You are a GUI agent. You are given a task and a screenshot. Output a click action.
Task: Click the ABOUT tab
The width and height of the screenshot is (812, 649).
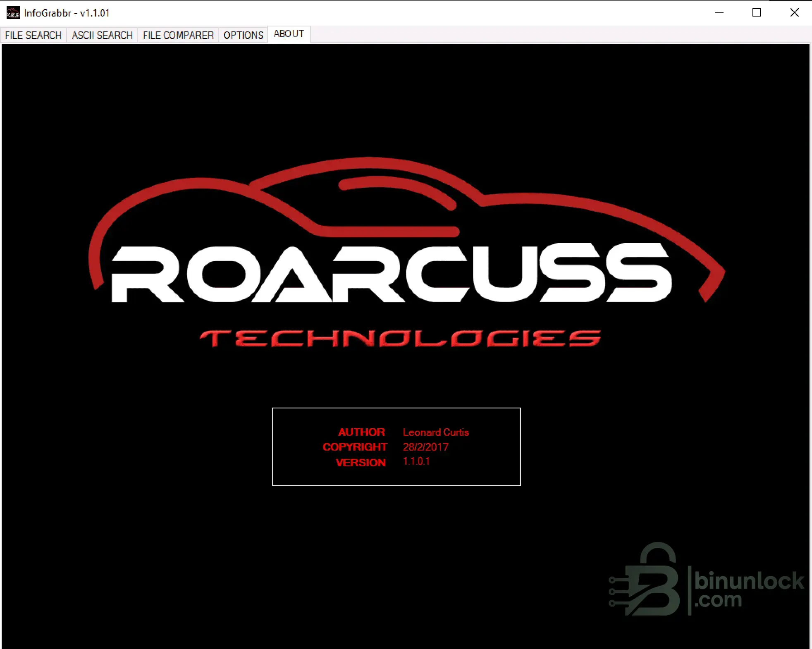pyautogui.click(x=289, y=34)
